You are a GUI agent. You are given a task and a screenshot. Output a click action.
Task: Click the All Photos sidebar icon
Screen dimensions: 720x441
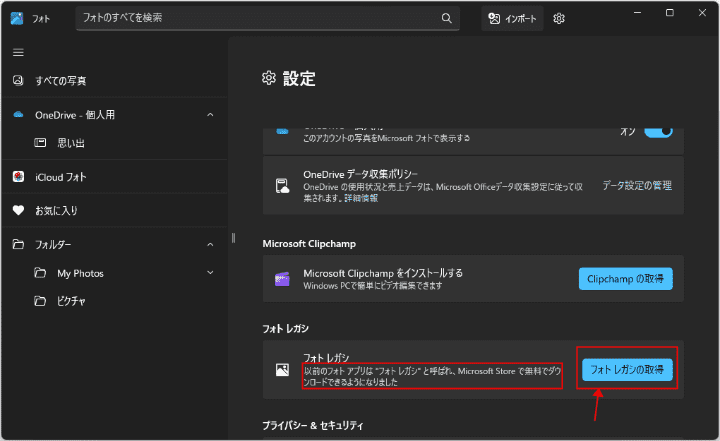tap(18, 80)
